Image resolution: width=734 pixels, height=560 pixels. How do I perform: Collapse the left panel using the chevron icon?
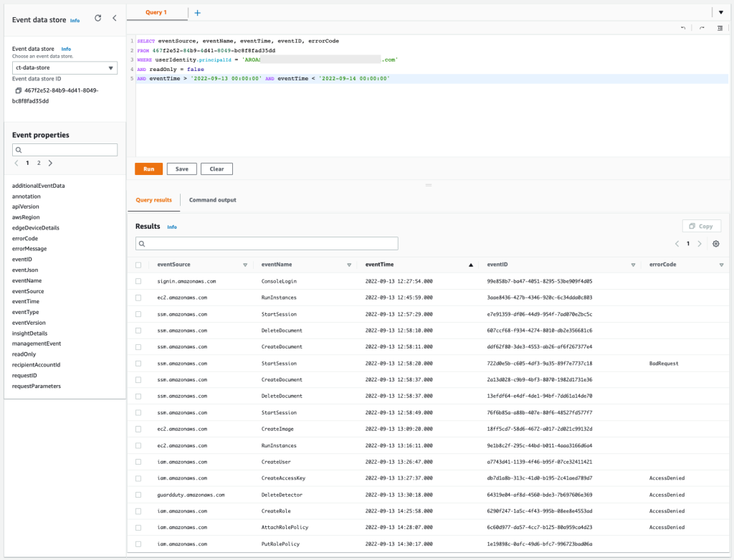coord(115,18)
